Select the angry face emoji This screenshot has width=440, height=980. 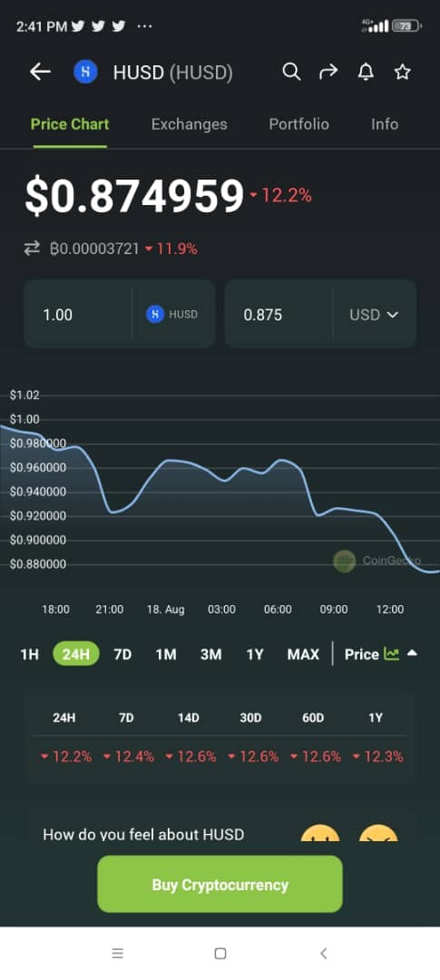(x=378, y=834)
